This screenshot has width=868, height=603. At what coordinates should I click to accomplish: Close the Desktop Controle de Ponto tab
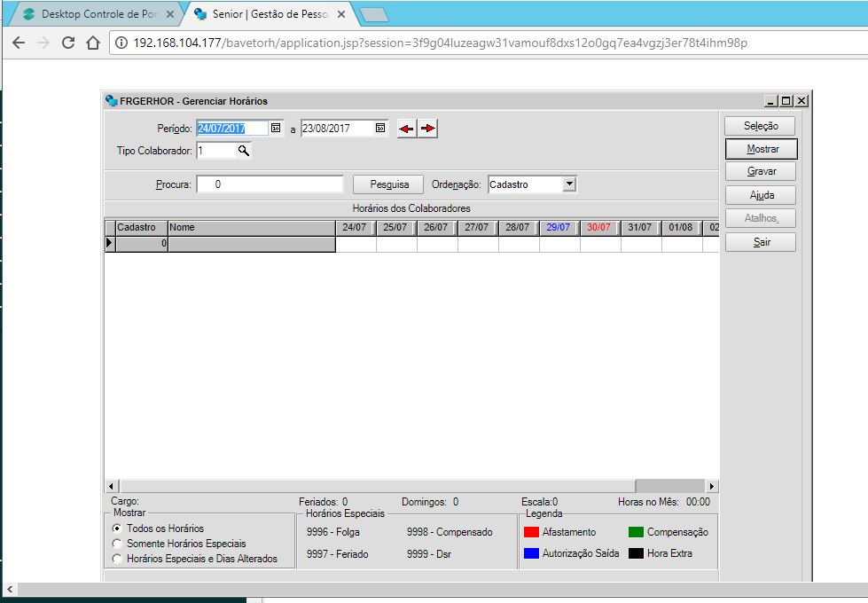point(170,14)
